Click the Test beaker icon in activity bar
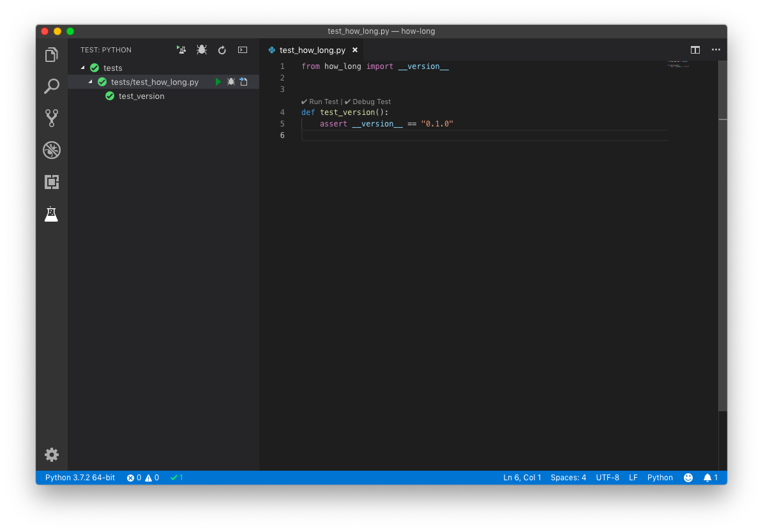Viewport: 763px width, 532px height. pyautogui.click(x=52, y=214)
